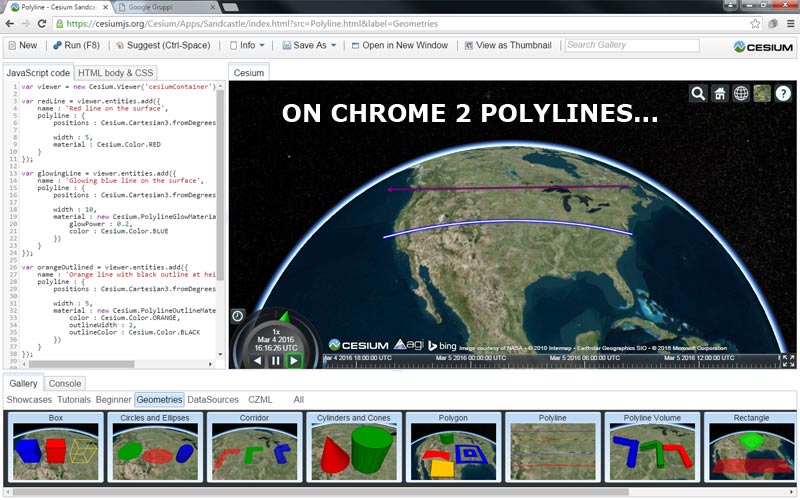Viewport: 800px width, 500px height.
Task: Open the base layer imagery picker
Action: 762,93
